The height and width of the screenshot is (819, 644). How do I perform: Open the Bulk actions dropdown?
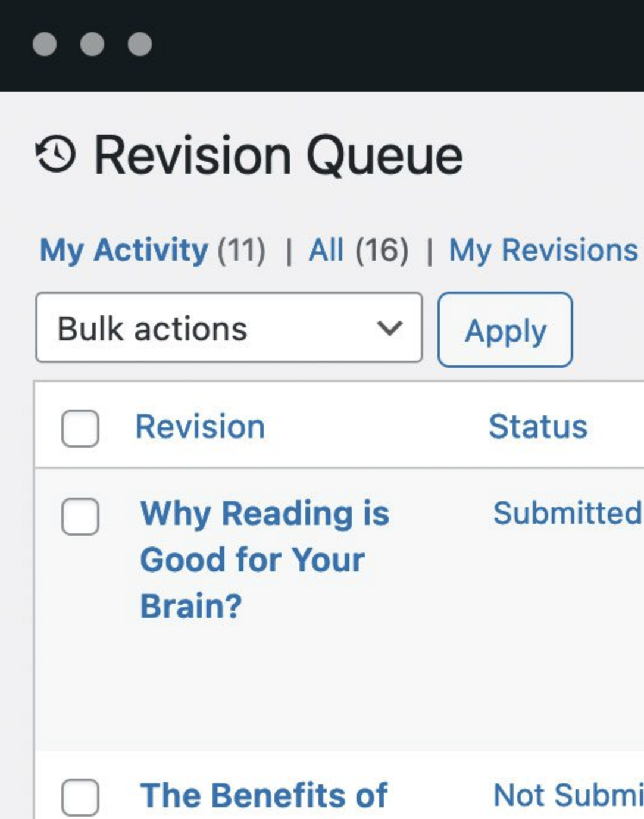(229, 328)
